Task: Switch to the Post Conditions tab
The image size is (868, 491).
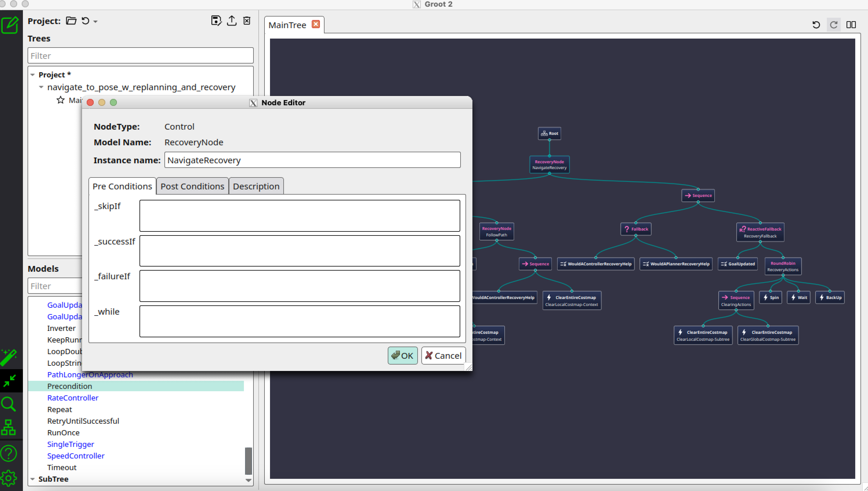Action: 192,186
